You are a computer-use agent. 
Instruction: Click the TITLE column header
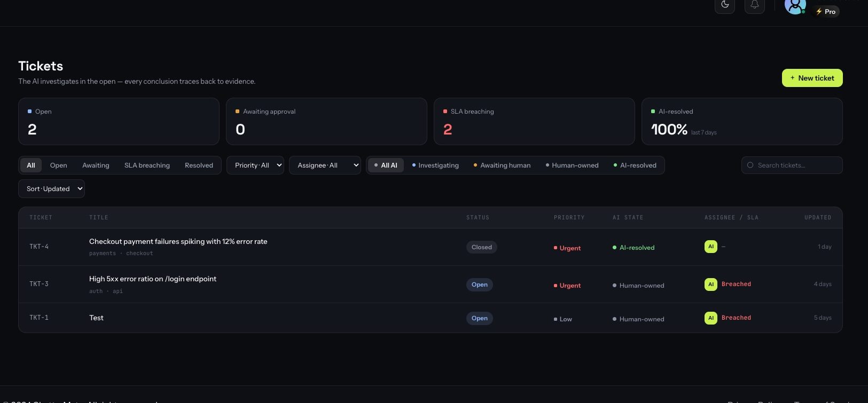click(99, 218)
